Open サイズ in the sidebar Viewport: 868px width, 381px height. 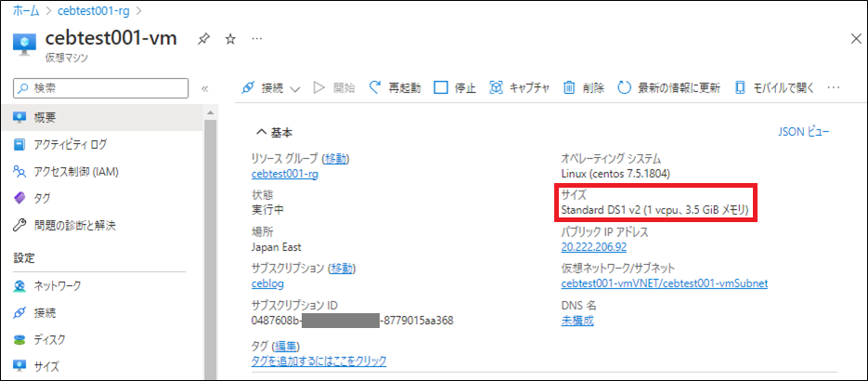102,365
